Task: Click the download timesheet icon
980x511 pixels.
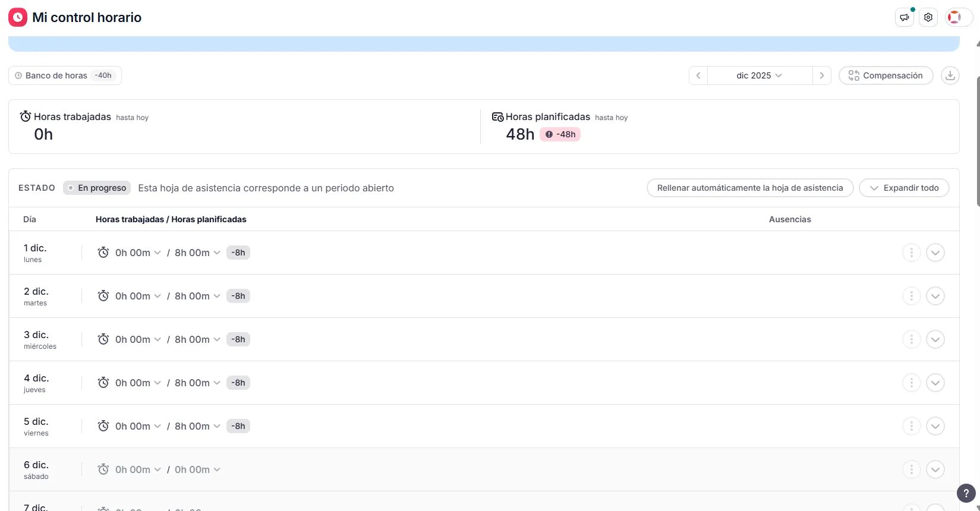Action: (950, 75)
